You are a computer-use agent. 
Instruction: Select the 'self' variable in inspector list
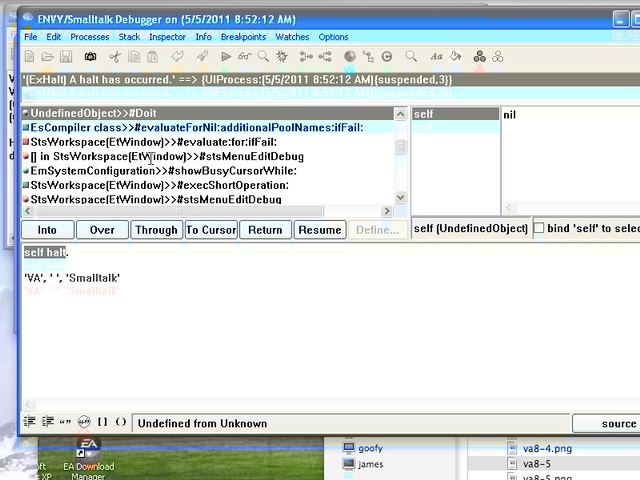(x=455, y=114)
